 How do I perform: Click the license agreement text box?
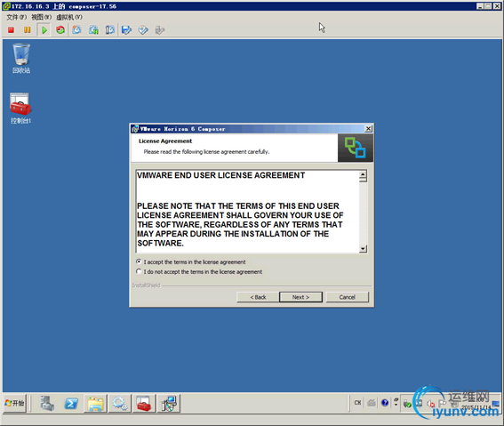coord(247,212)
